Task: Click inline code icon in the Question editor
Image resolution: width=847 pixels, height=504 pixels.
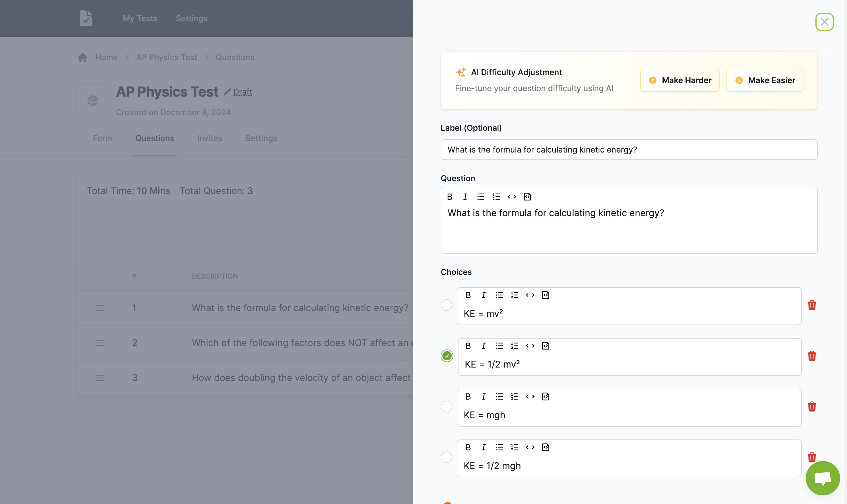Action: pos(512,197)
